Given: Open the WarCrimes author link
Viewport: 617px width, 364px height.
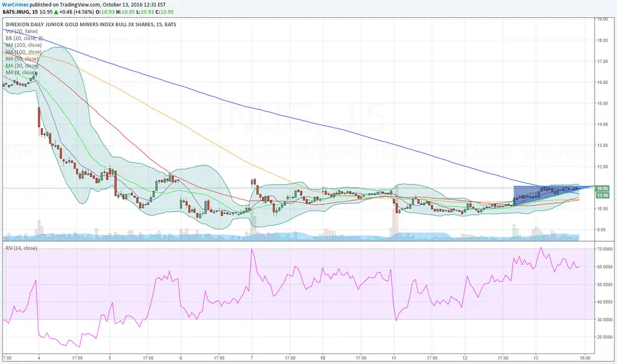Looking at the screenshot, I should pos(16,5).
